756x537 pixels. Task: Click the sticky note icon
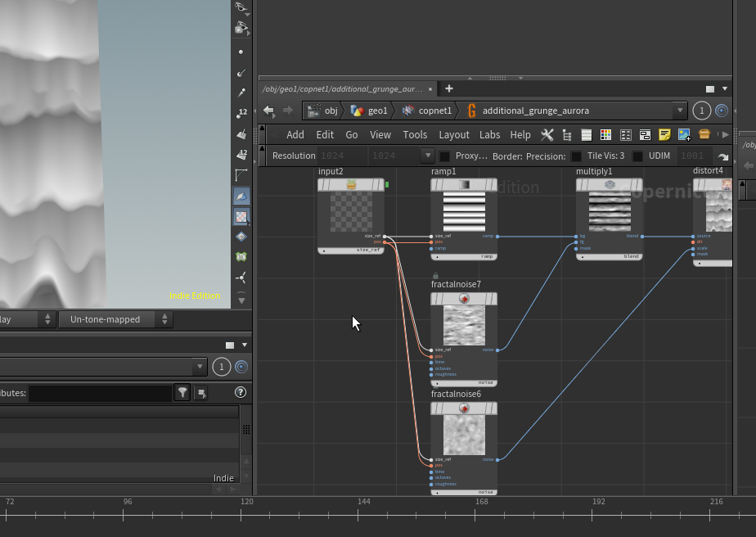[664, 135]
